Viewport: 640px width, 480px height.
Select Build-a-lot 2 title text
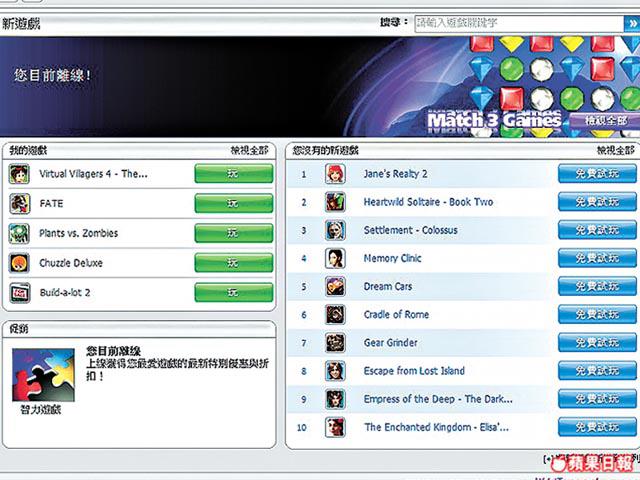(x=65, y=293)
